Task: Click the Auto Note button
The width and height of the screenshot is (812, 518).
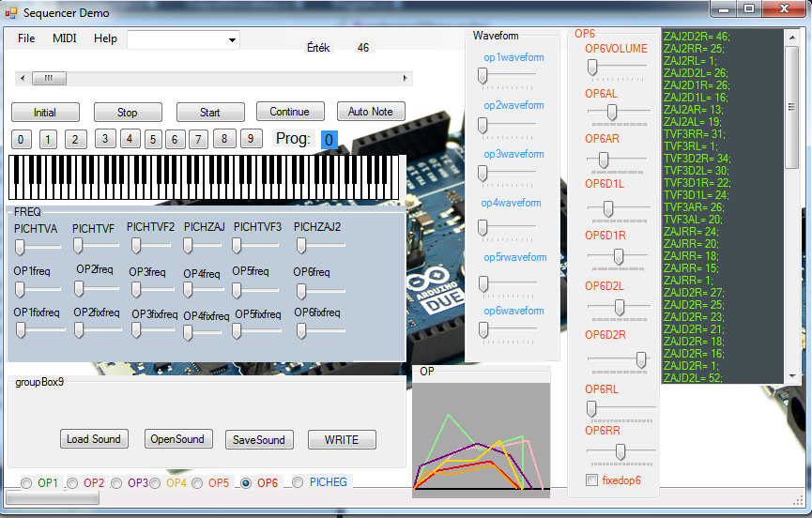Action: pos(371,112)
